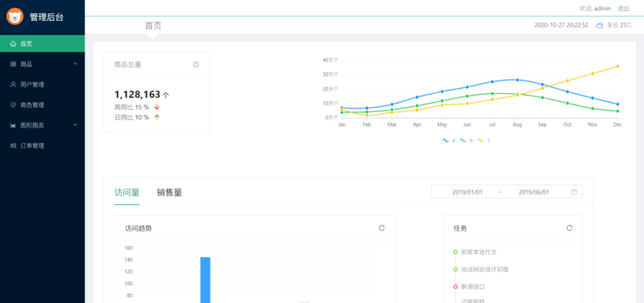Switch to the 销售量 tab
Image resolution: width=644 pixels, height=303 pixels.
click(x=169, y=192)
